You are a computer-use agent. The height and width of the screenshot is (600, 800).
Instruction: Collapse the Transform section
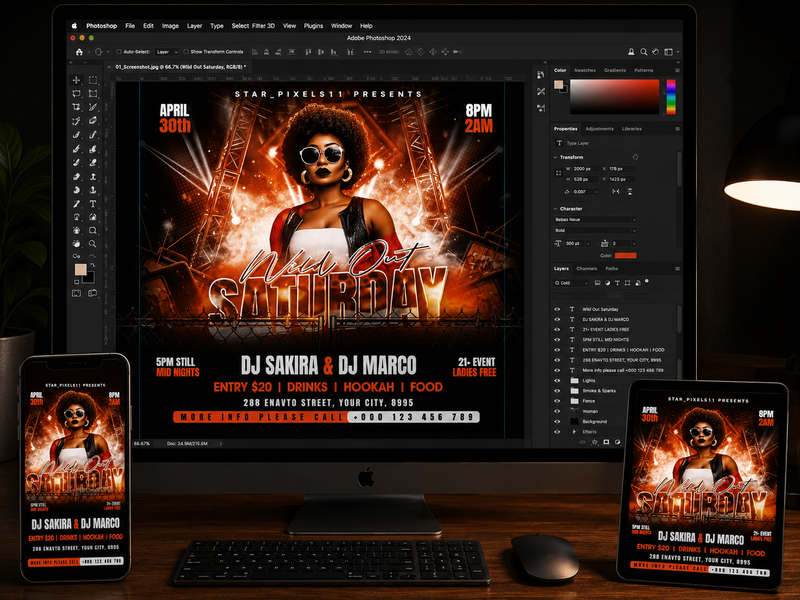556,158
